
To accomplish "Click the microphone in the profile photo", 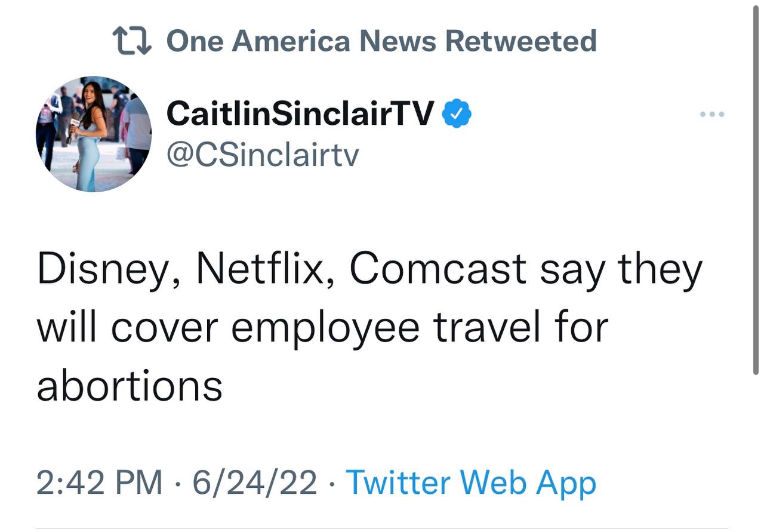I will pyautogui.click(x=75, y=125).
